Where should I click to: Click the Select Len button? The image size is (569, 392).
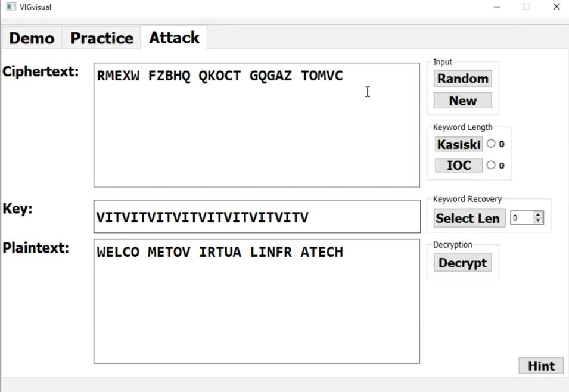[468, 218]
